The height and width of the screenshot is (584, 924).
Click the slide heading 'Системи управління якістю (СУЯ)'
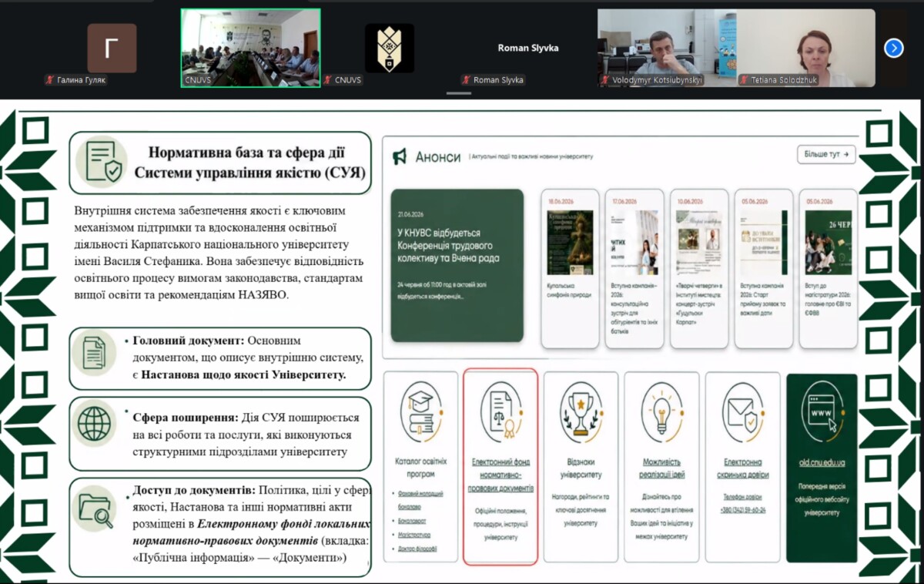[x=249, y=173]
